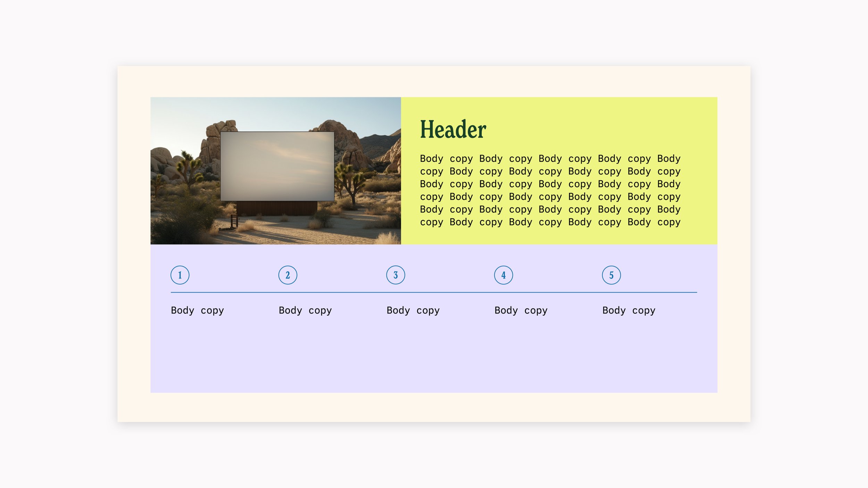
Task: Select the circled number 3 icon
Action: click(396, 275)
